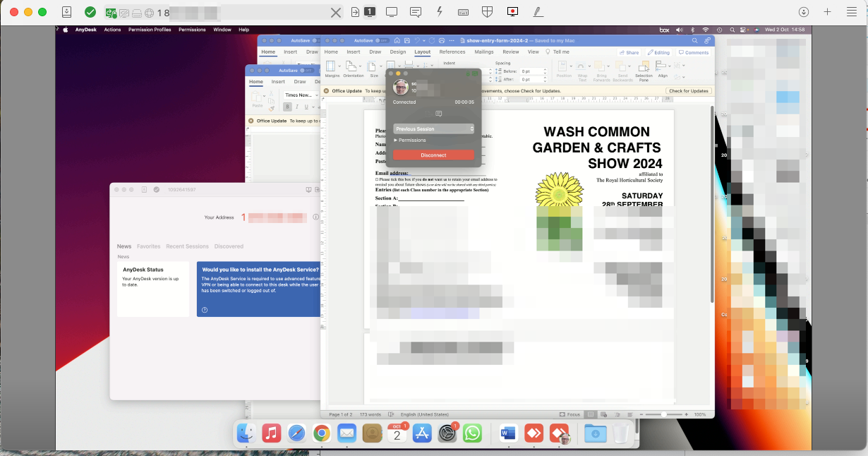Toggle AutoSave switch in the background Word window
Screen dimensions: 868x456
(x=308, y=71)
